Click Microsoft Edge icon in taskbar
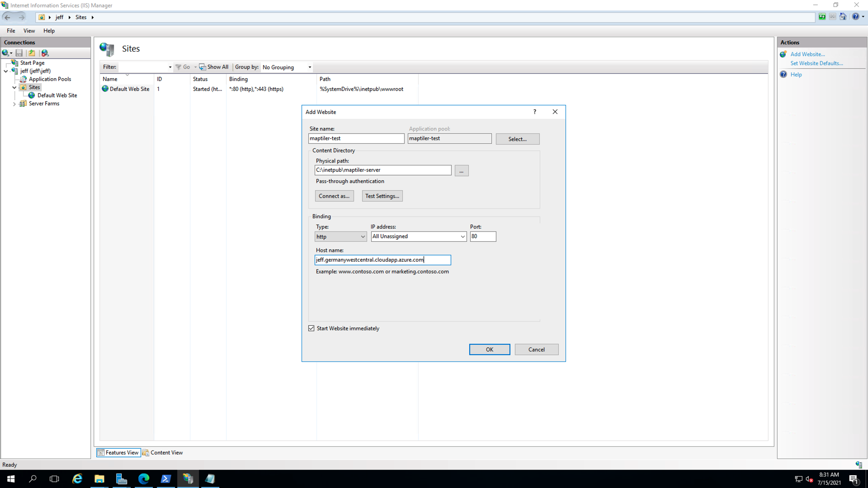This screenshot has width=868, height=488. (144, 479)
